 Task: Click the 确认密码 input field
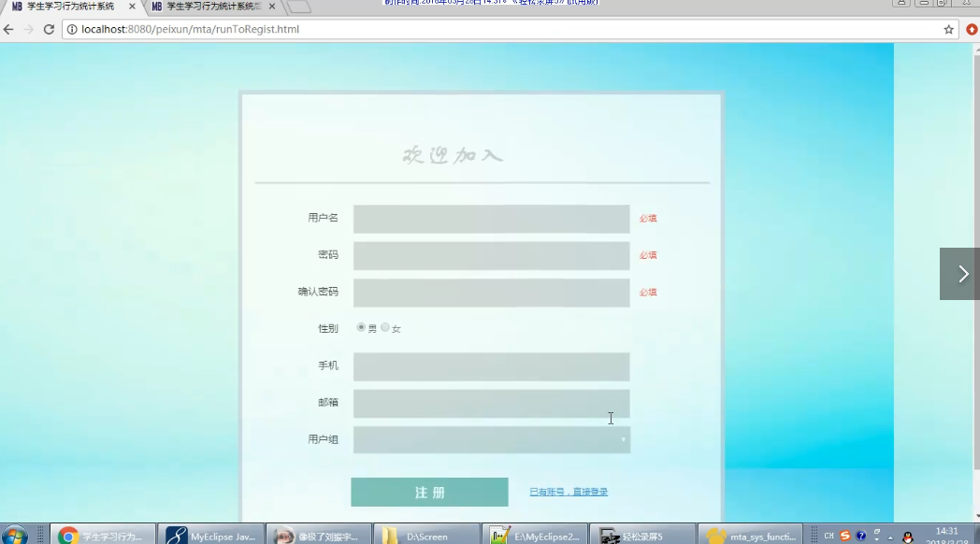pos(491,293)
